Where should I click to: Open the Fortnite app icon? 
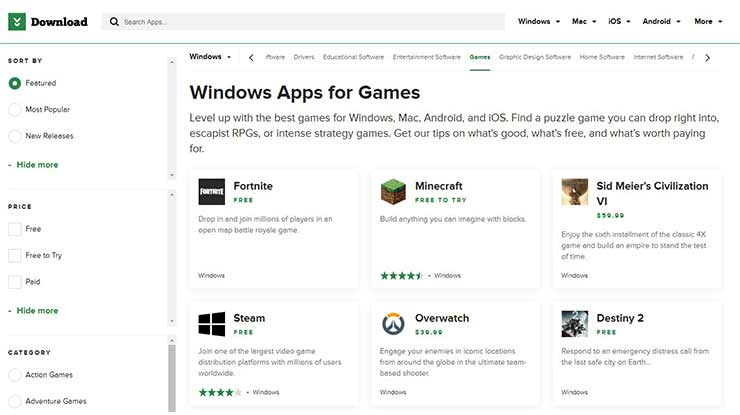click(211, 191)
